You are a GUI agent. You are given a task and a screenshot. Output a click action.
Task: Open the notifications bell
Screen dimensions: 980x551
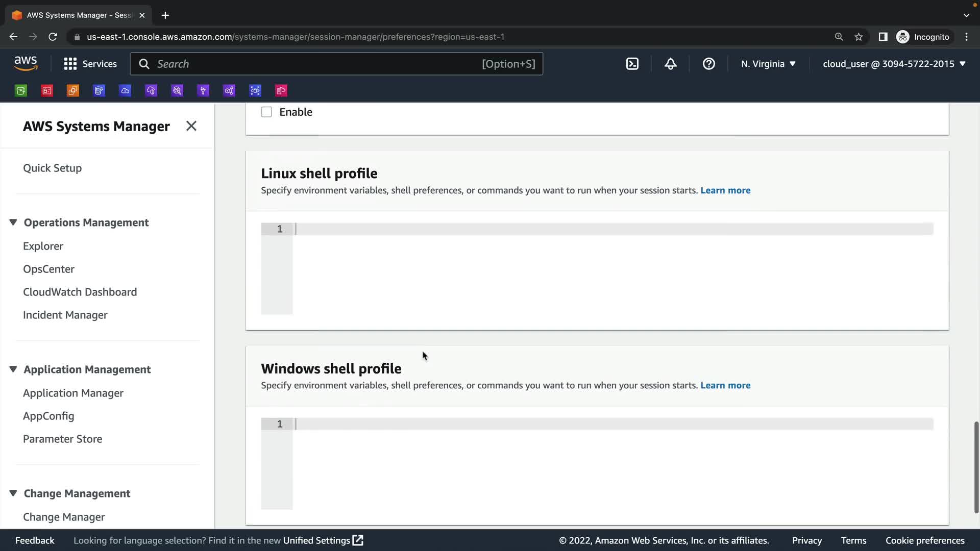(x=670, y=64)
